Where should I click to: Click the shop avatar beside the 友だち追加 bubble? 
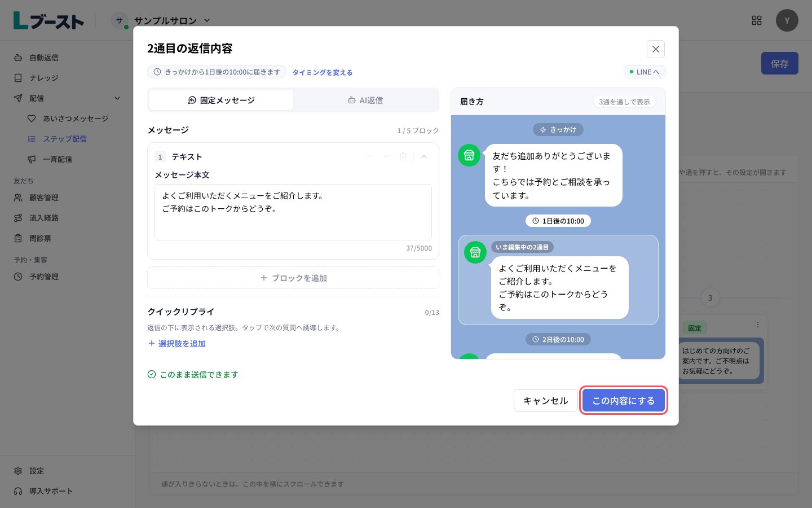point(469,155)
